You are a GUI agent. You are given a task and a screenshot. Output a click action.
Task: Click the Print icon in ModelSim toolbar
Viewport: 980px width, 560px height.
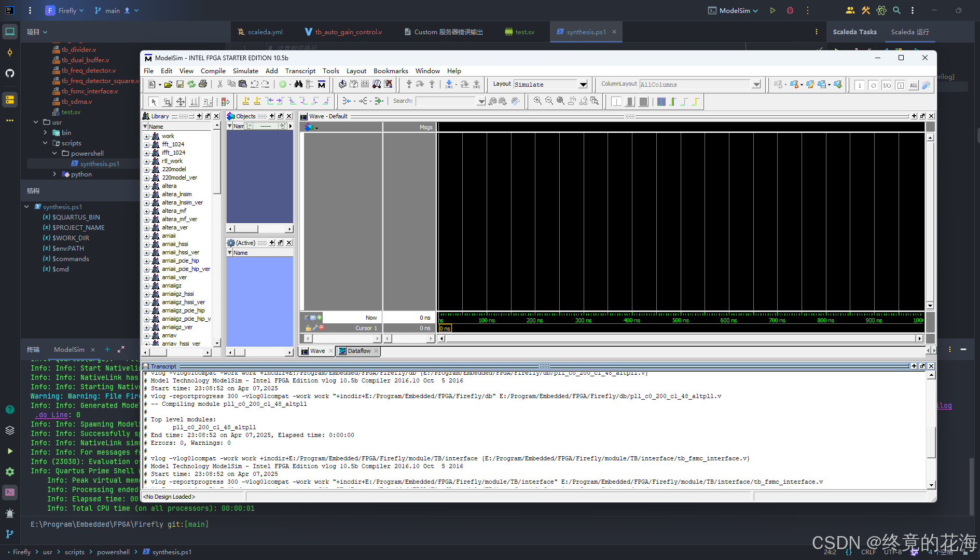203,84
